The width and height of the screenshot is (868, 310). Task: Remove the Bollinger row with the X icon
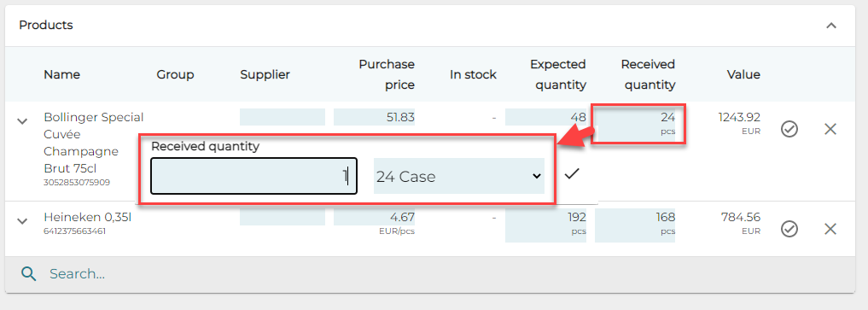[830, 130]
